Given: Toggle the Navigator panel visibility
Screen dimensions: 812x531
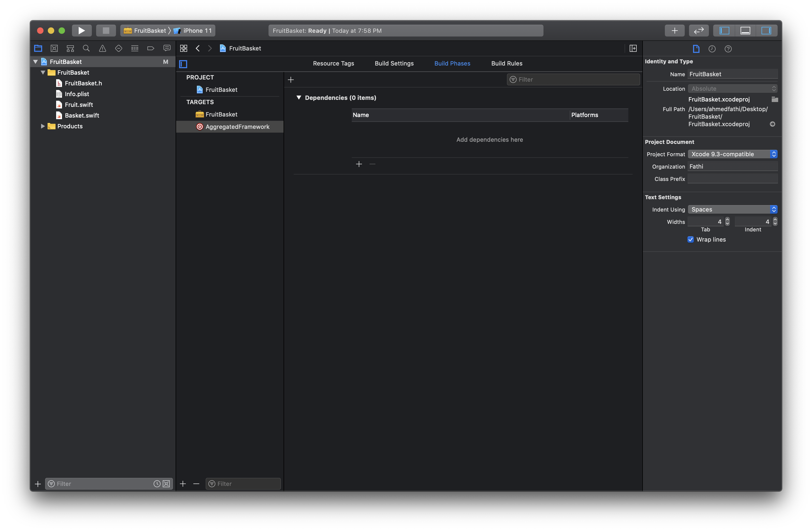Looking at the screenshot, I should coord(724,30).
